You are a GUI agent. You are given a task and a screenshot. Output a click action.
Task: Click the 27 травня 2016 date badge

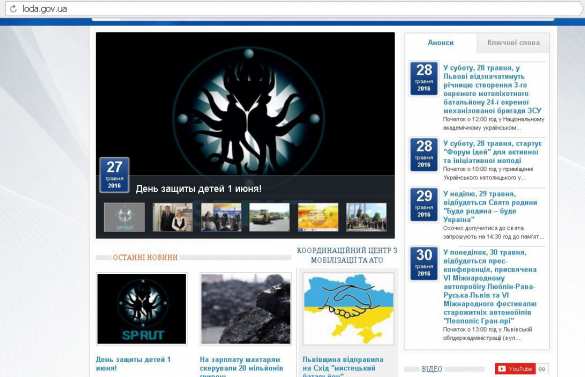(115, 175)
